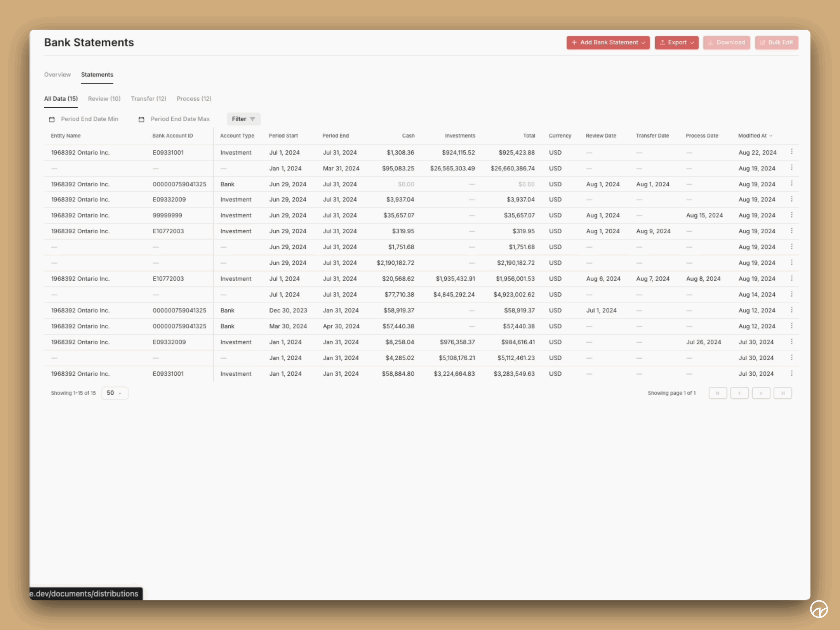Image resolution: width=840 pixels, height=630 pixels.
Task: Jump to the last page
Action: pos(783,393)
